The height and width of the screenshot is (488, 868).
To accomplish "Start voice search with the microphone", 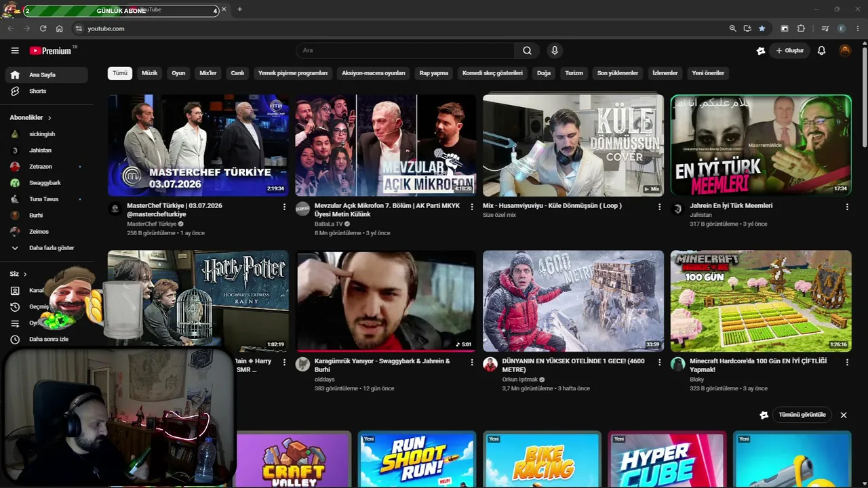I will [x=555, y=51].
